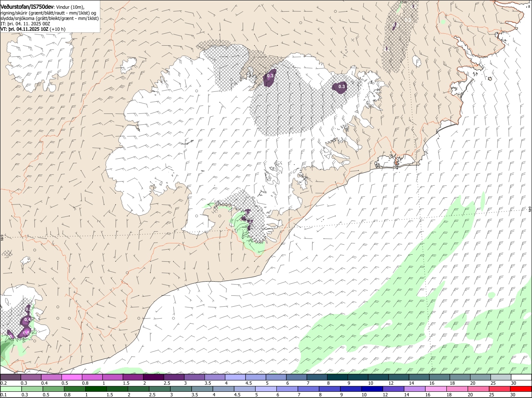Select the dark purple snow swatch between 2 and 2.5
Screen dimensions: 532x398
[x=153, y=377]
